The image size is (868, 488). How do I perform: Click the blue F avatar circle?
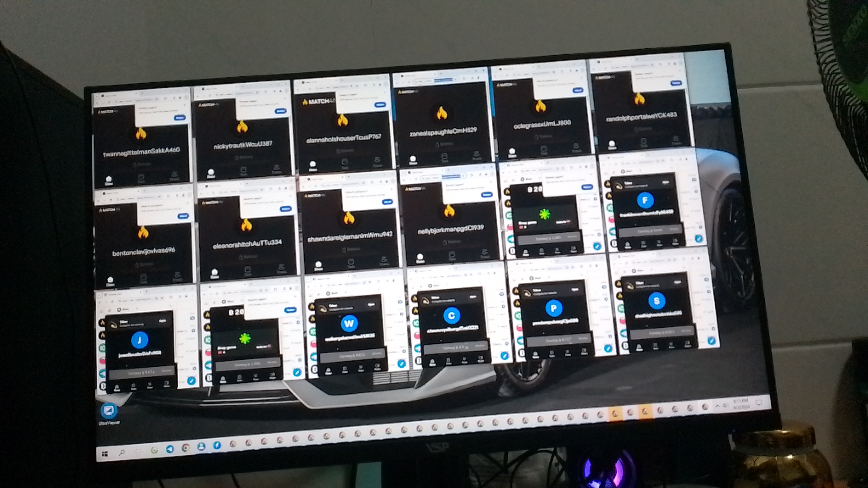click(645, 200)
